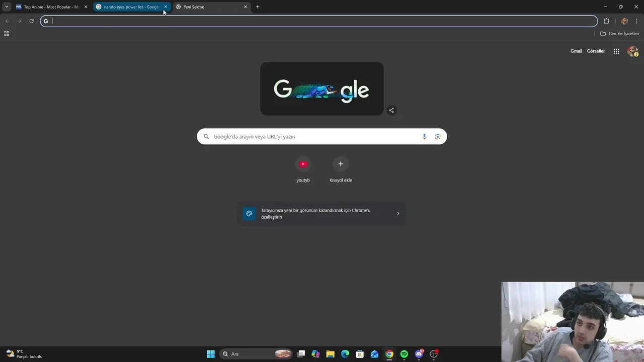Open Discord from taskbar
This screenshot has width=644, height=362.
pos(419,354)
